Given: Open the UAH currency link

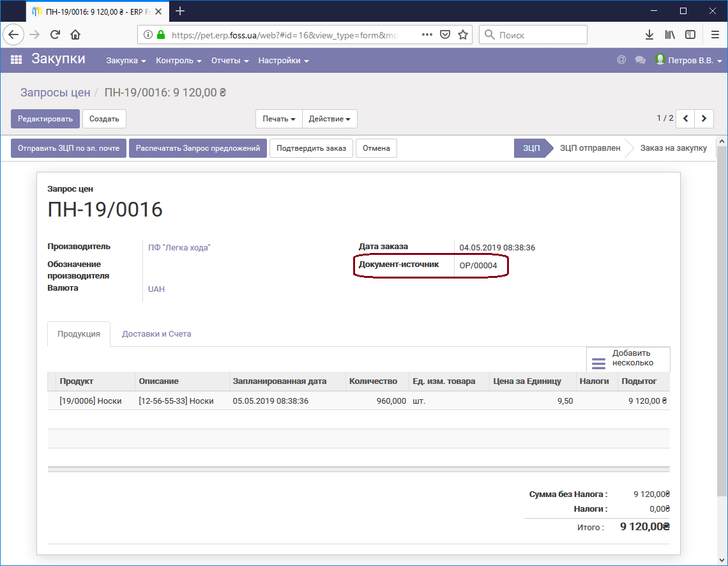Looking at the screenshot, I should (156, 289).
